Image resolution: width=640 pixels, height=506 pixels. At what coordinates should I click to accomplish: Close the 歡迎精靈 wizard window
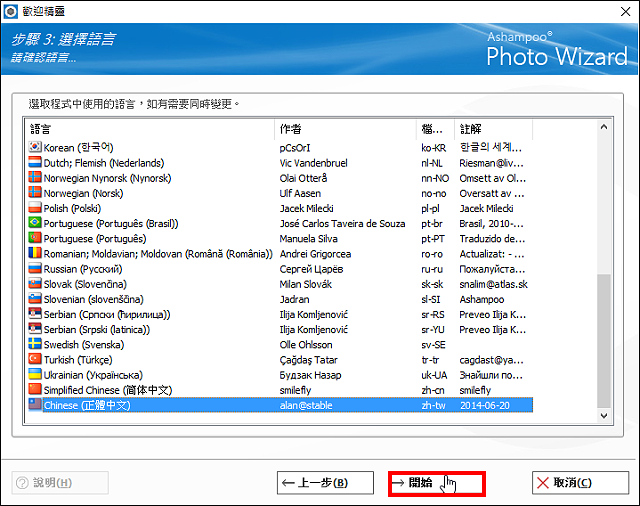click(625, 11)
